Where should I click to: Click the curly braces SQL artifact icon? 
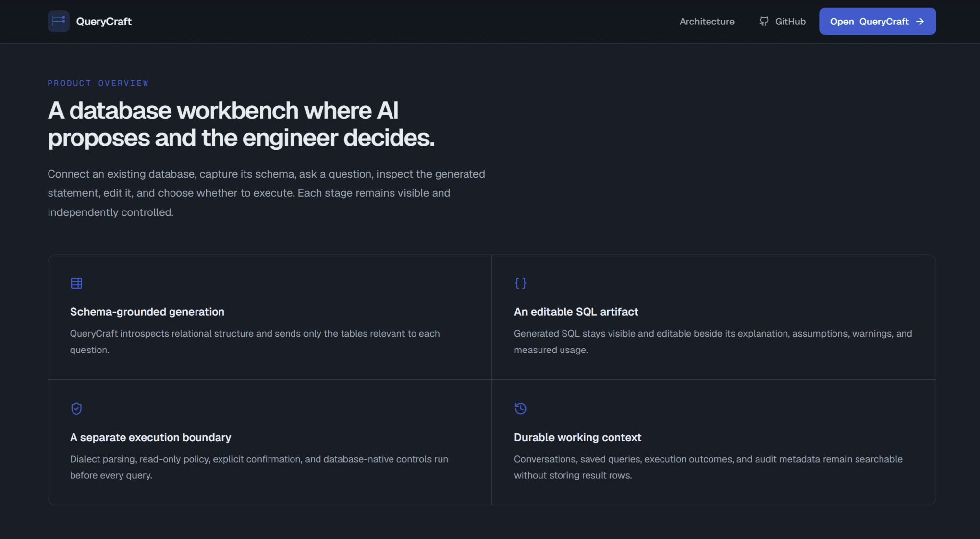click(520, 283)
